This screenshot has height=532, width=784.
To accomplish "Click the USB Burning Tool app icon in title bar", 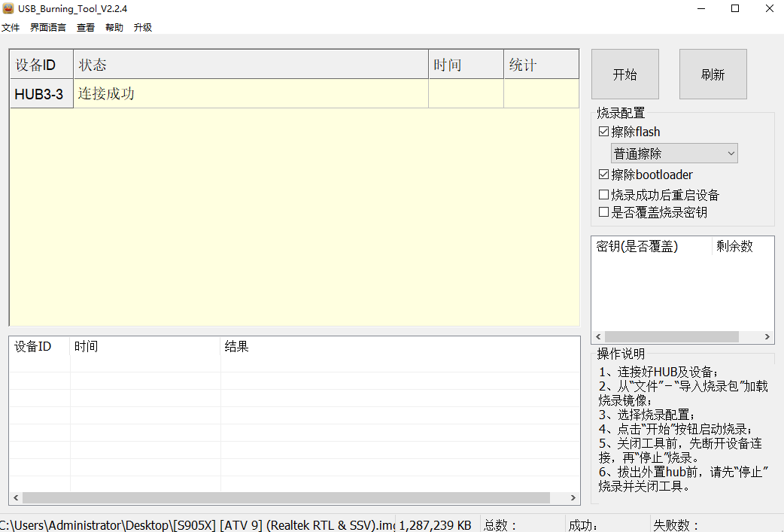I will click(x=8, y=8).
